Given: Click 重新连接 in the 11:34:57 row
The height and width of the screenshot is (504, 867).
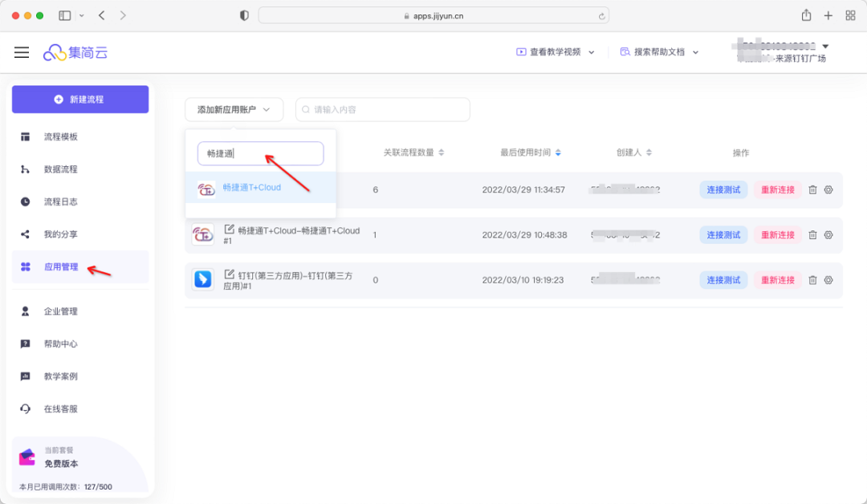Looking at the screenshot, I should tap(777, 189).
